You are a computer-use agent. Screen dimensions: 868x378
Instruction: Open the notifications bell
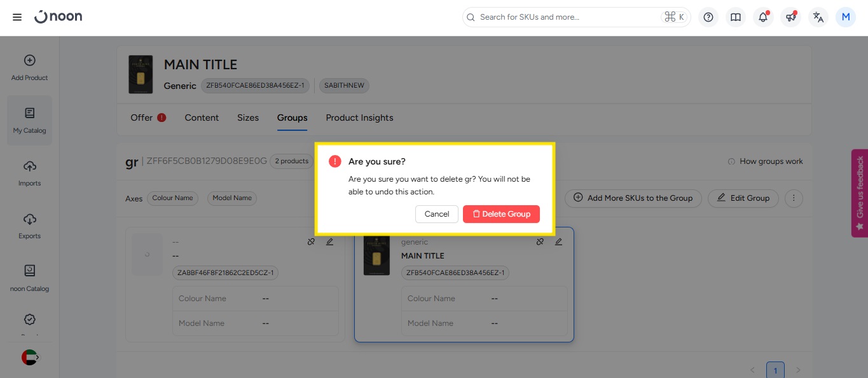tap(763, 17)
